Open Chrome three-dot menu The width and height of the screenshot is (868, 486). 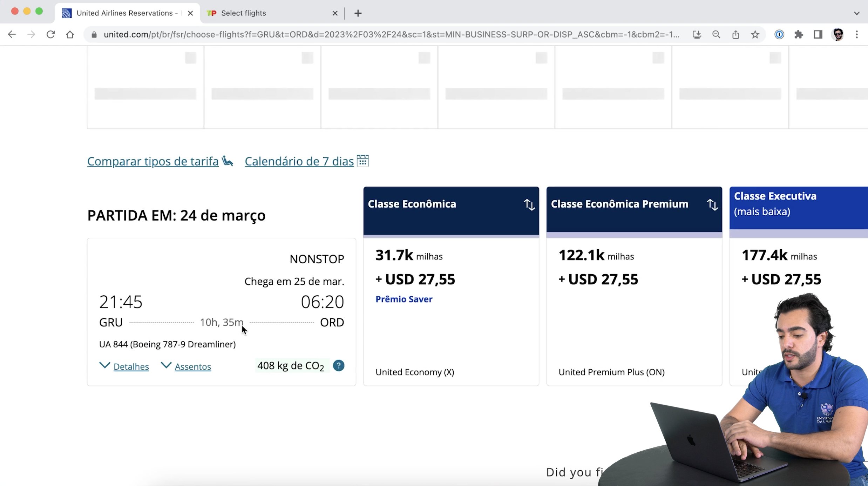[x=857, y=34]
